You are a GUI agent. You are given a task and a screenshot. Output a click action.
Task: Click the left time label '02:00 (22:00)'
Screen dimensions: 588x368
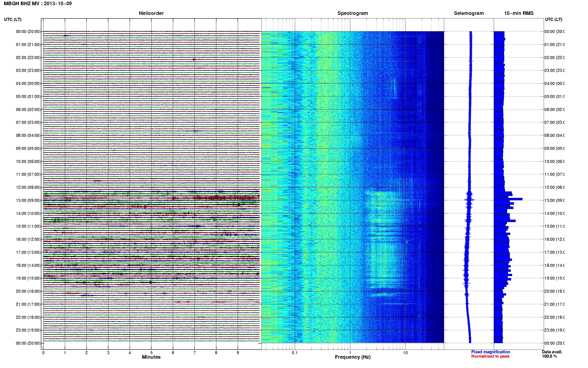28,58
